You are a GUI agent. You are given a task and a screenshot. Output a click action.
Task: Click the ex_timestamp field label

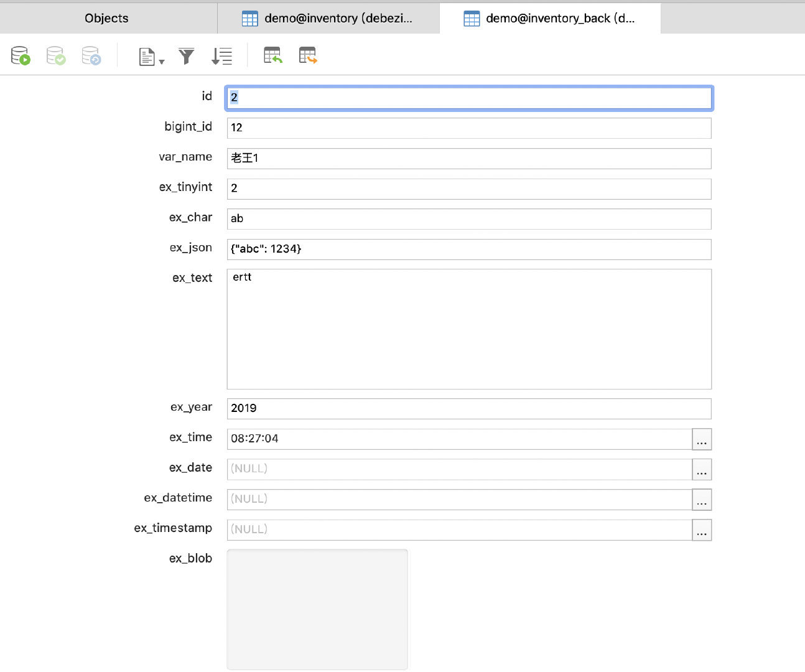coord(173,528)
